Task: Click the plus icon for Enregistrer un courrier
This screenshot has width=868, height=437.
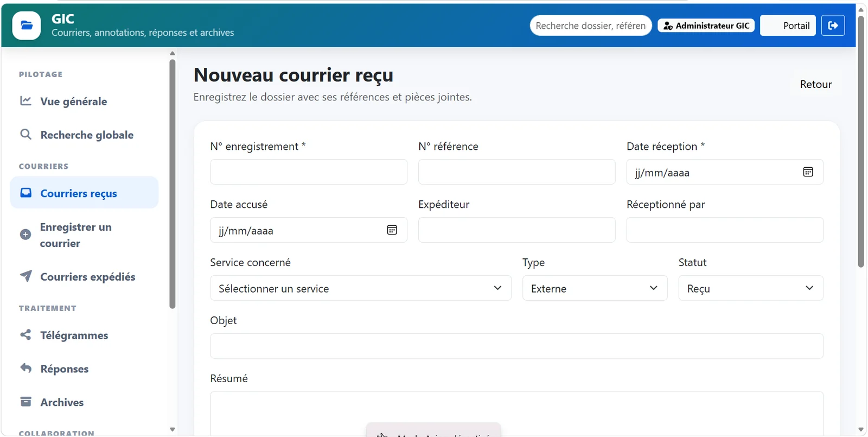Action: 25,235
